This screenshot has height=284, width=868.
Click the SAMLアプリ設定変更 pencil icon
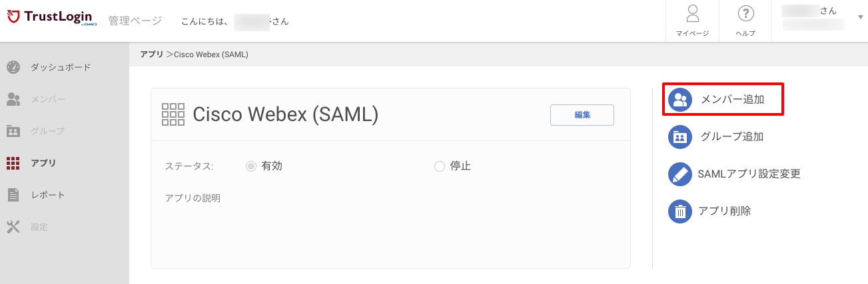(680, 174)
